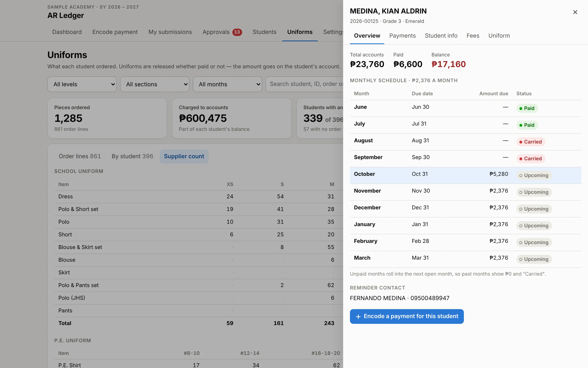Click the Dress row in School Uniform table
Viewport: 588px width, 368px height.
pos(198,197)
